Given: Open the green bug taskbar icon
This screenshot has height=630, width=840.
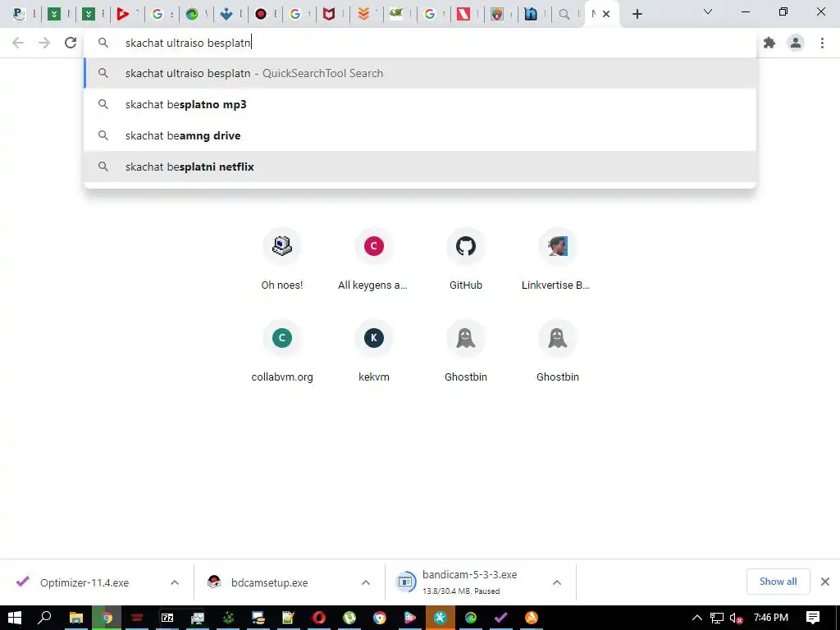Looking at the screenshot, I should [229, 618].
